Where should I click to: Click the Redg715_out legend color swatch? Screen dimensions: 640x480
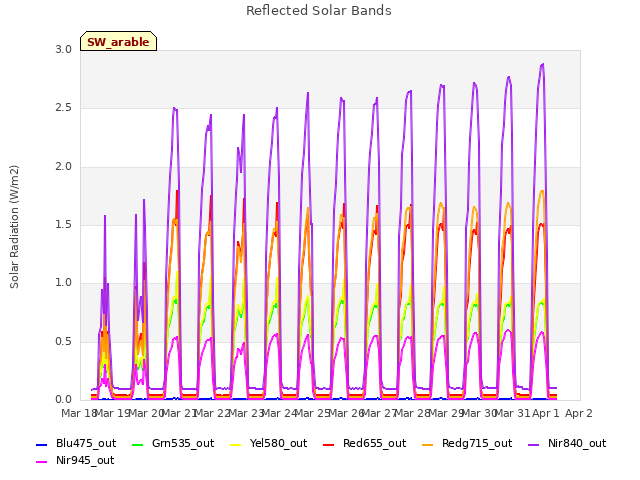[427, 444]
